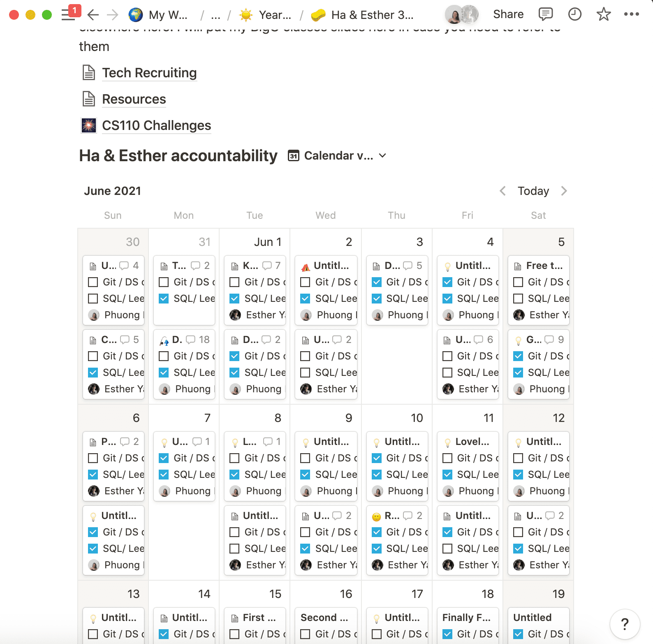Open the Free time card on June 5
Screen dimensions: 653x644
coord(544,266)
